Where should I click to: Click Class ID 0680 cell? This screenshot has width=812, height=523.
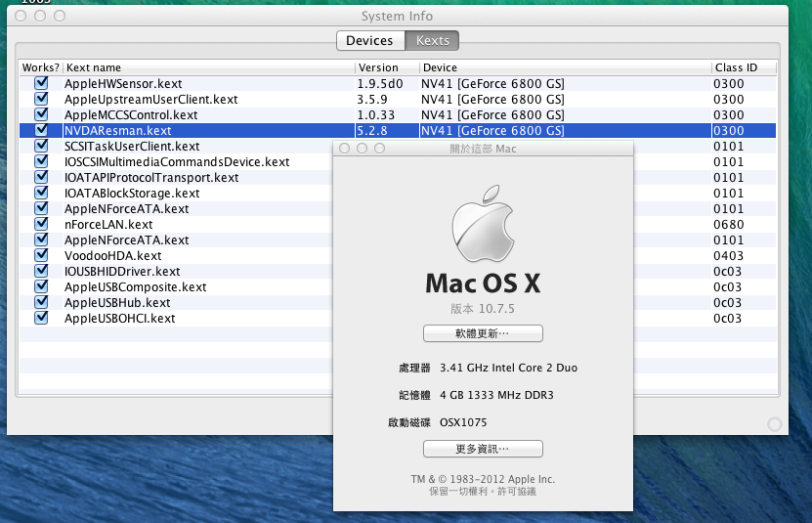[x=729, y=225]
